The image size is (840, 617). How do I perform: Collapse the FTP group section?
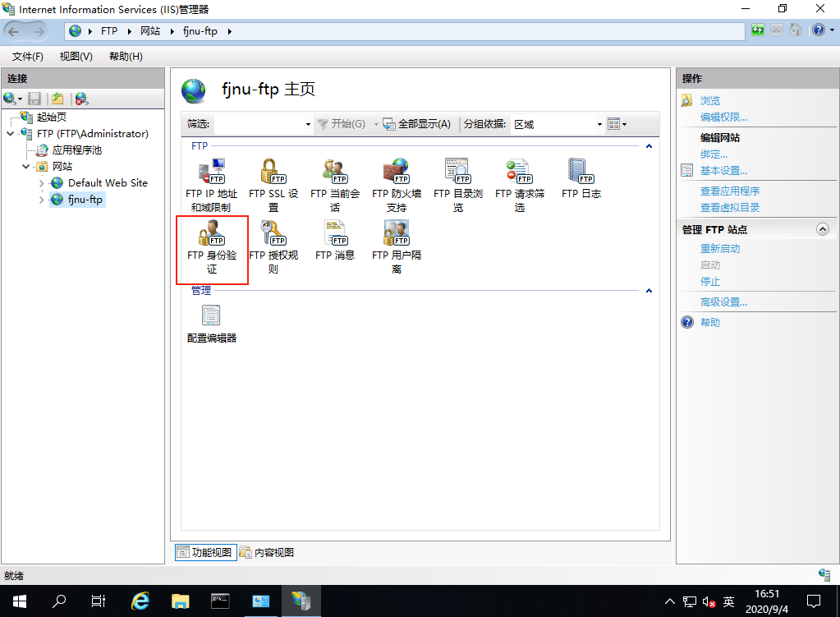pyautogui.click(x=649, y=145)
